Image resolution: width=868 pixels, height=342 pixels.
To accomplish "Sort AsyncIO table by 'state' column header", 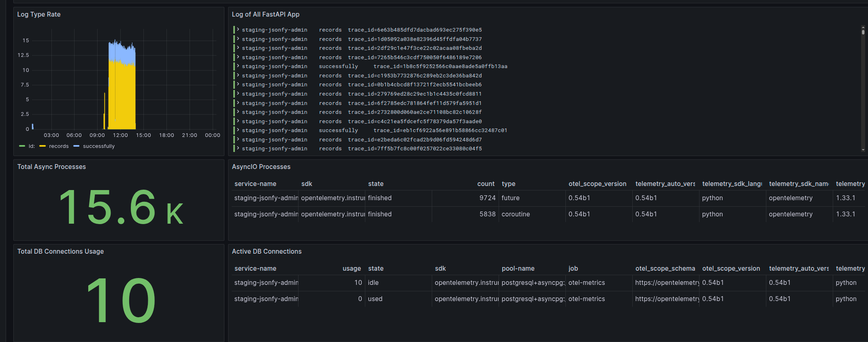I will coord(375,184).
